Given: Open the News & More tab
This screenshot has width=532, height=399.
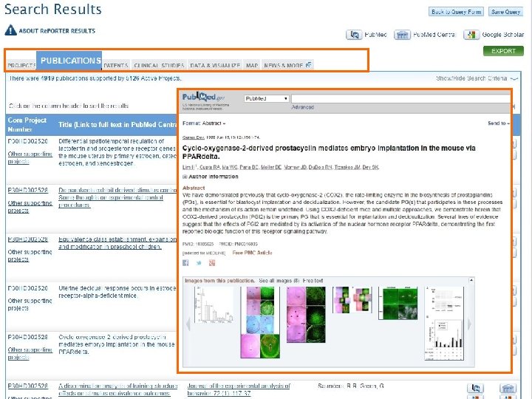Looking at the screenshot, I should 287,65.
